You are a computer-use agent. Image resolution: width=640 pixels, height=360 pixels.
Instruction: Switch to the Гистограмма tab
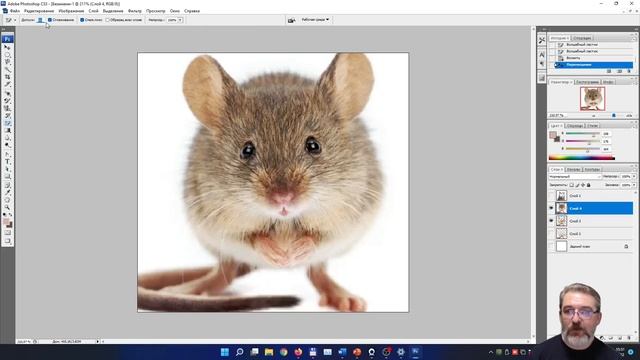(x=587, y=82)
